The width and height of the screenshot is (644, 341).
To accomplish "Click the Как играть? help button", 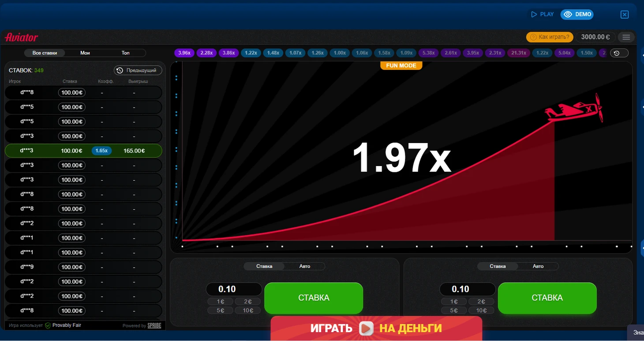I will 550,37.
